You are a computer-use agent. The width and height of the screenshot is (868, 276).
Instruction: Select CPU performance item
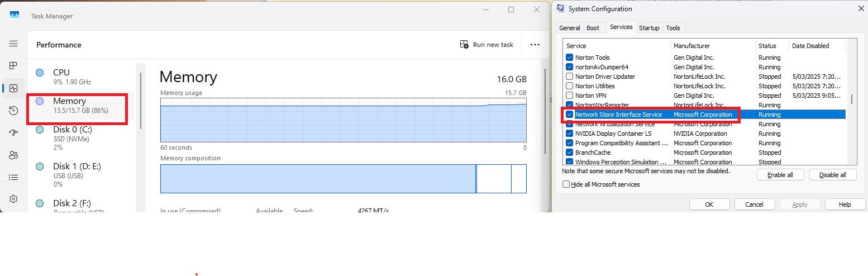[x=83, y=77]
